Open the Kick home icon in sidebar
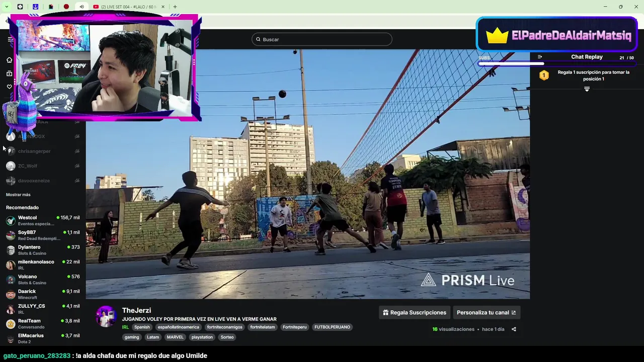This screenshot has width=644, height=362. click(x=9, y=60)
